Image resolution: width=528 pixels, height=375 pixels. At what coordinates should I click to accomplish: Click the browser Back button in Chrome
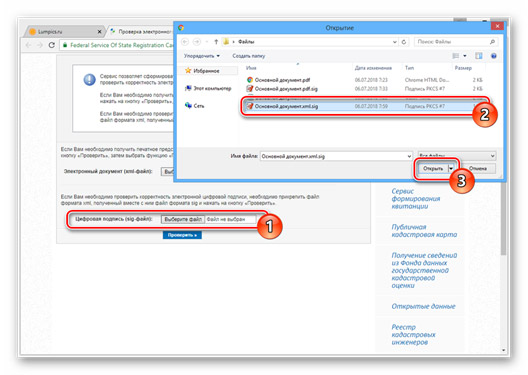coord(28,45)
